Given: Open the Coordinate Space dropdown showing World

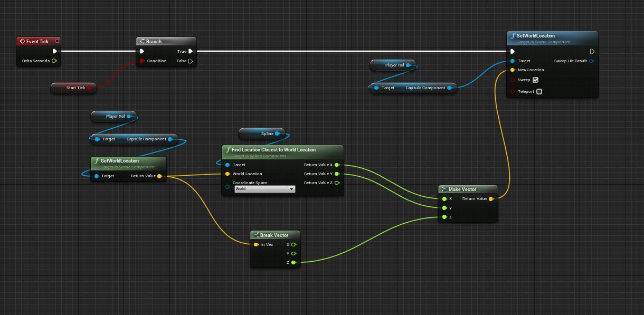Looking at the screenshot, I should 264,189.
